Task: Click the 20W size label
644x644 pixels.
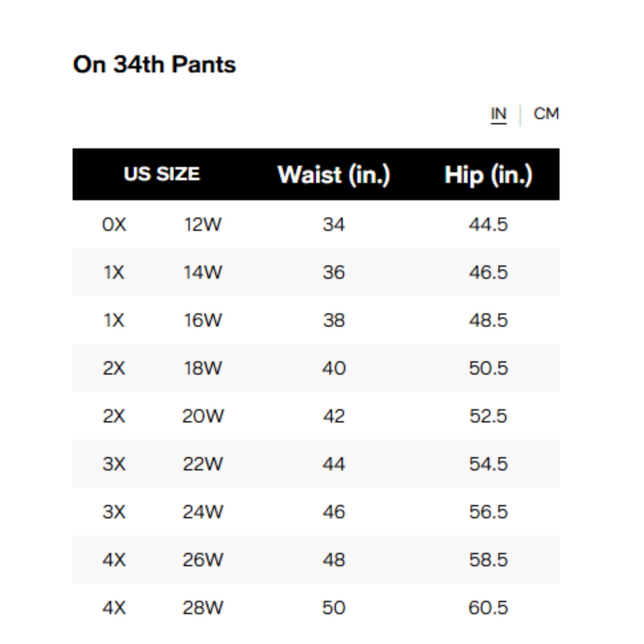Action: click(x=203, y=416)
